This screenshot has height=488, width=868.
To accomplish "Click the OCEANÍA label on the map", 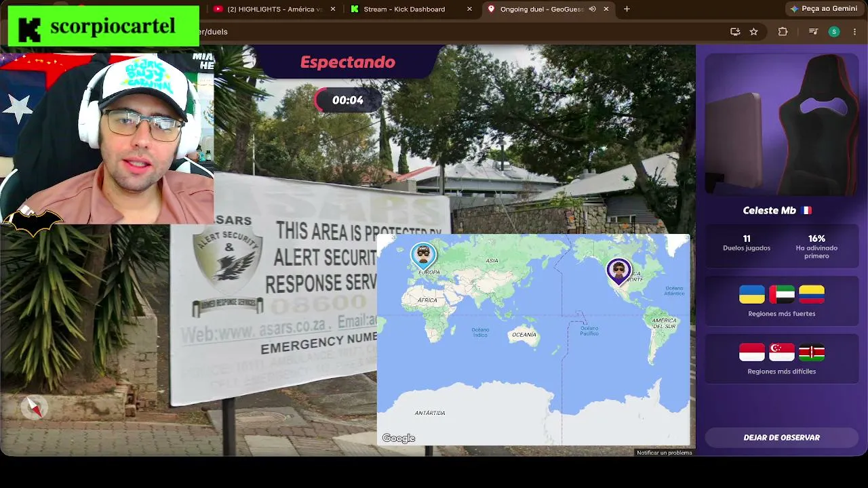I will tap(524, 335).
